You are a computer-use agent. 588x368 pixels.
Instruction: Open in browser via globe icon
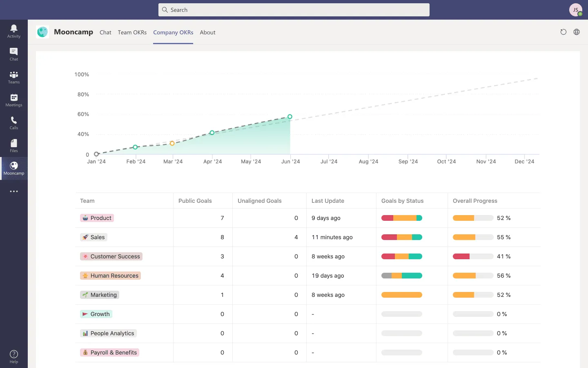point(577,32)
